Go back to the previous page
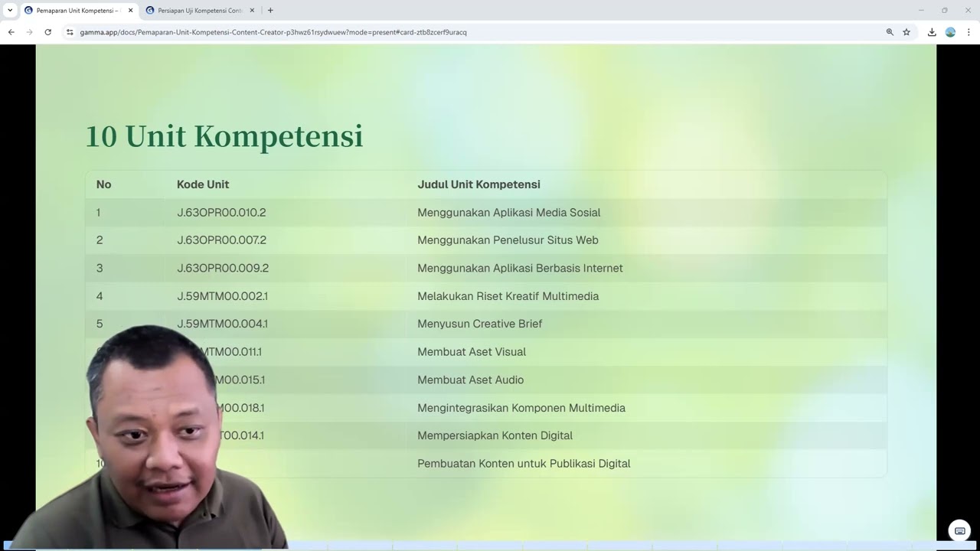980x551 pixels. click(x=11, y=32)
